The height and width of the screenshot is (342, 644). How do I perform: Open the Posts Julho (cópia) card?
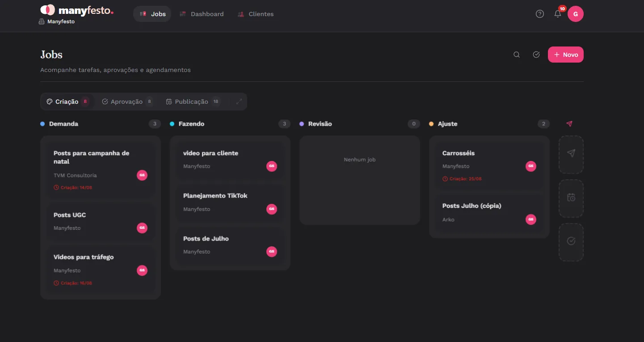(489, 213)
